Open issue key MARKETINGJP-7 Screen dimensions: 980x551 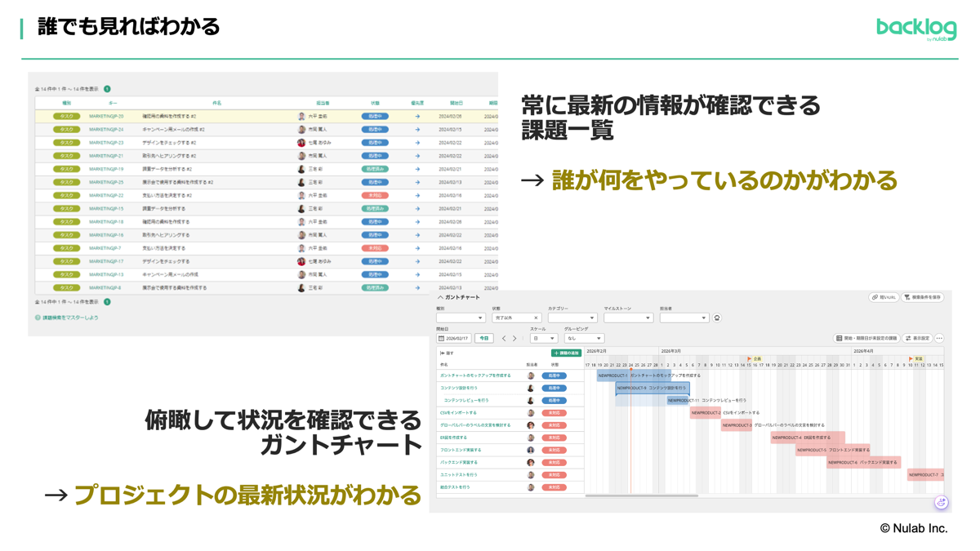[x=105, y=248]
